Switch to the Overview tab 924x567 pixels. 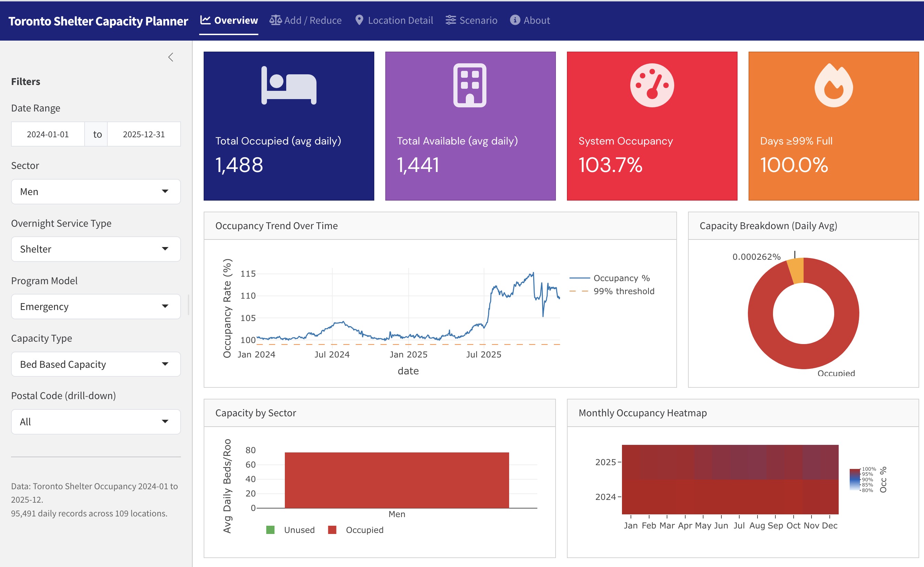click(229, 20)
